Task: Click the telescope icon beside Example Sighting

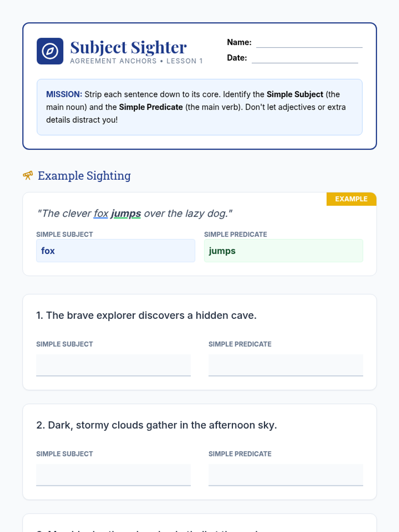Action: click(28, 175)
